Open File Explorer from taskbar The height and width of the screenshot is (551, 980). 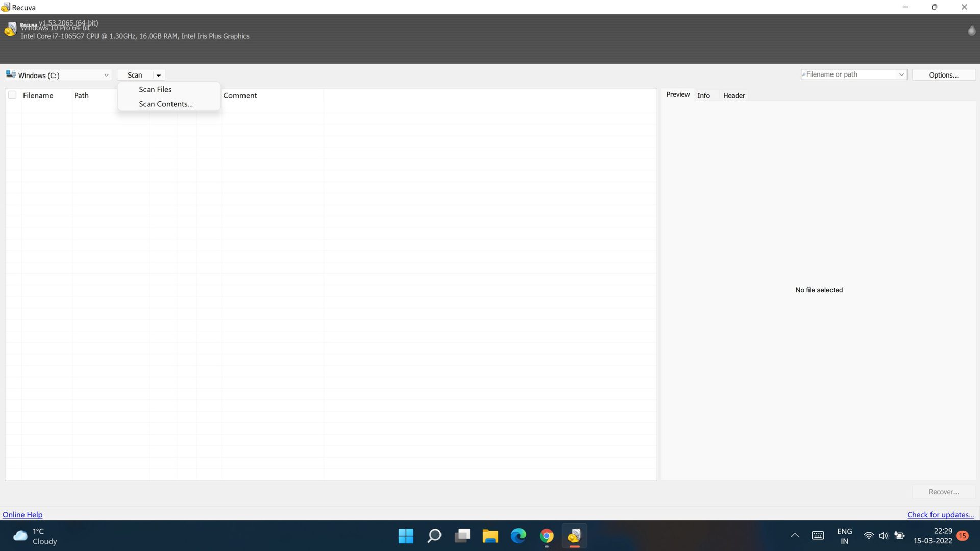point(490,536)
